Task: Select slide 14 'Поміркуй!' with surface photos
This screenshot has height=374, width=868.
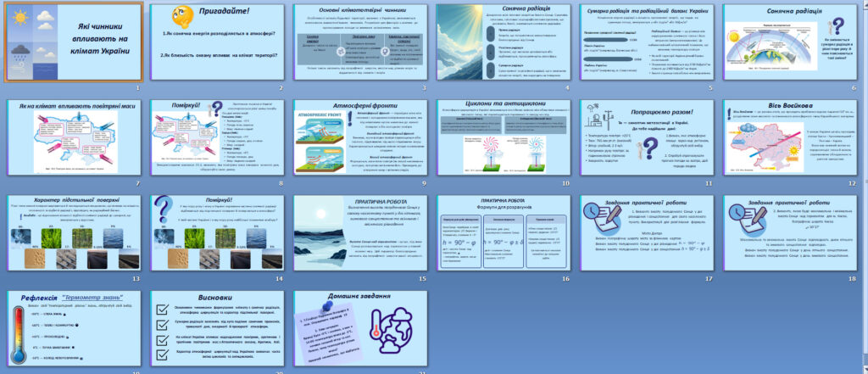Action: pyautogui.click(x=217, y=232)
